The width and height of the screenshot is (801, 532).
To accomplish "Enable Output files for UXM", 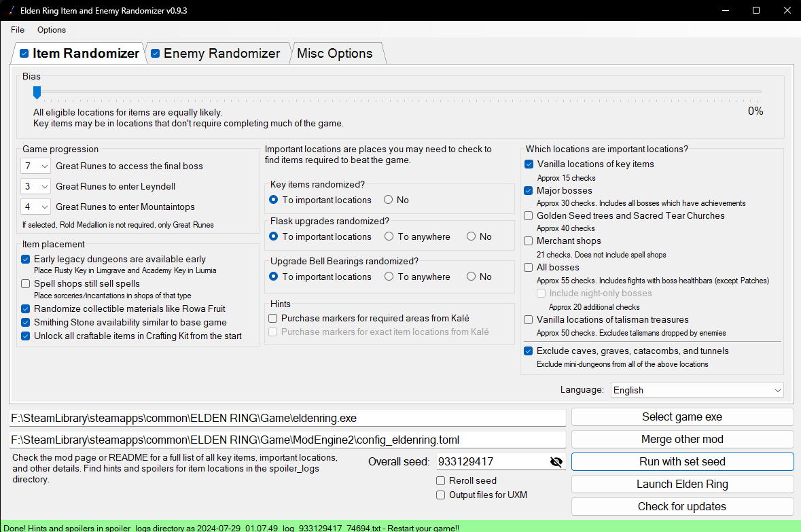I will tap(440, 495).
